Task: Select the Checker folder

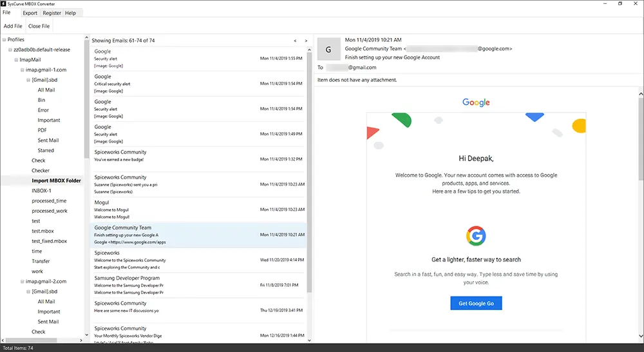Action: (40, 171)
